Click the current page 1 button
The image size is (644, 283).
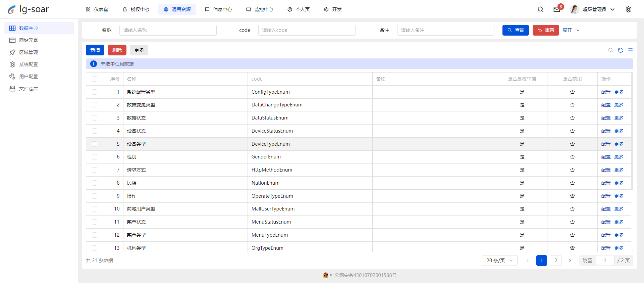click(x=541, y=261)
